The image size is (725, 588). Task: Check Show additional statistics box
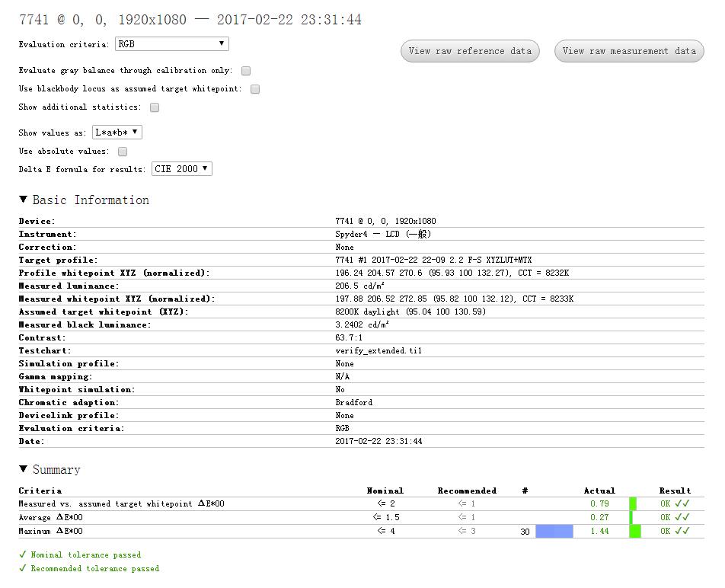coord(155,107)
